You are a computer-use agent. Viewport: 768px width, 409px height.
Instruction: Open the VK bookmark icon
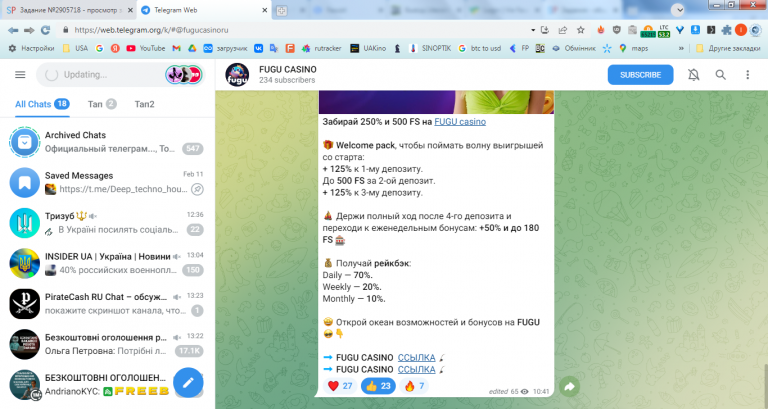(x=258, y=48)
